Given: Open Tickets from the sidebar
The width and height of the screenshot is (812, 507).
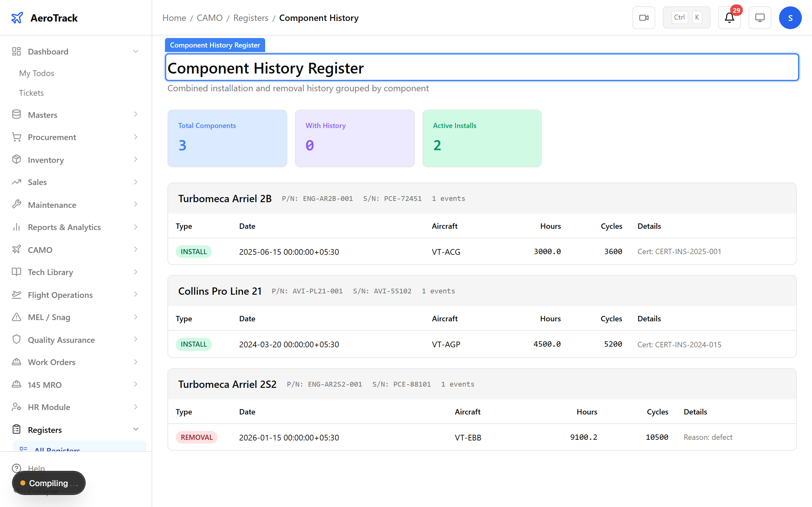Looking at the screenshot, I should coord(31,93).
